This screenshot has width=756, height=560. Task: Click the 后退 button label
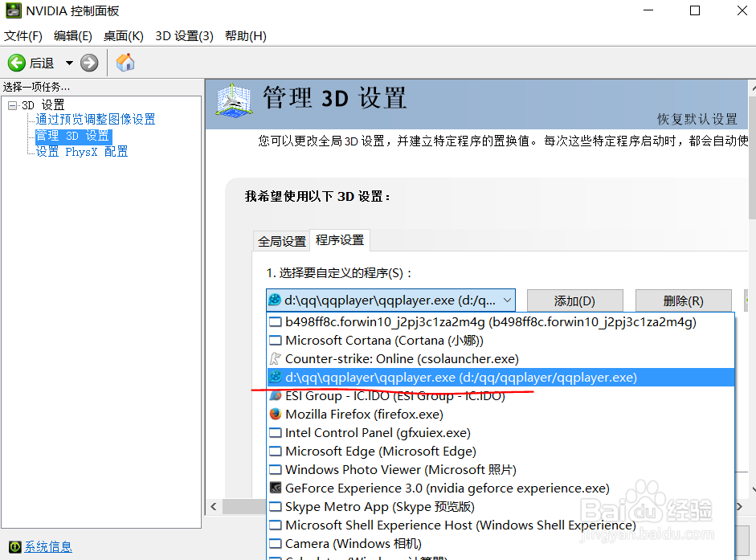tap(42, 63)
